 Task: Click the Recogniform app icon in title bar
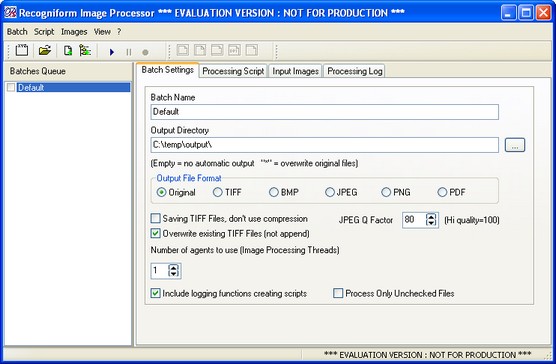(x=10, y=12)
